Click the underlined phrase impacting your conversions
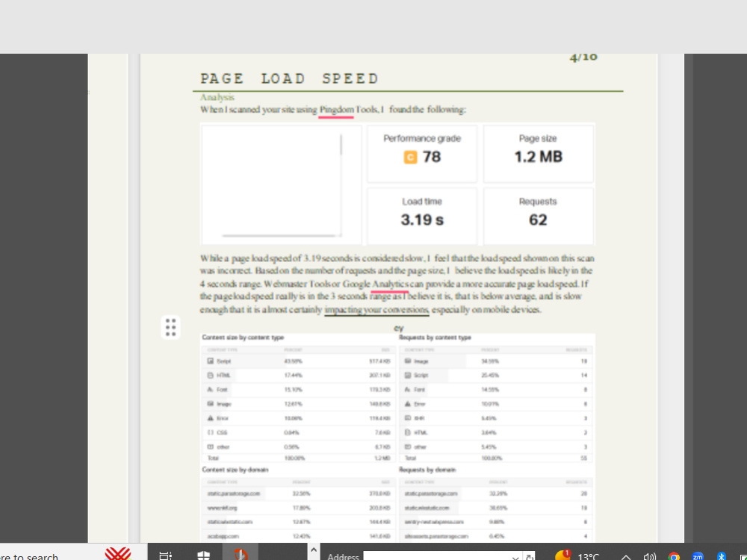The image size is (747, 560). point(376,310)
